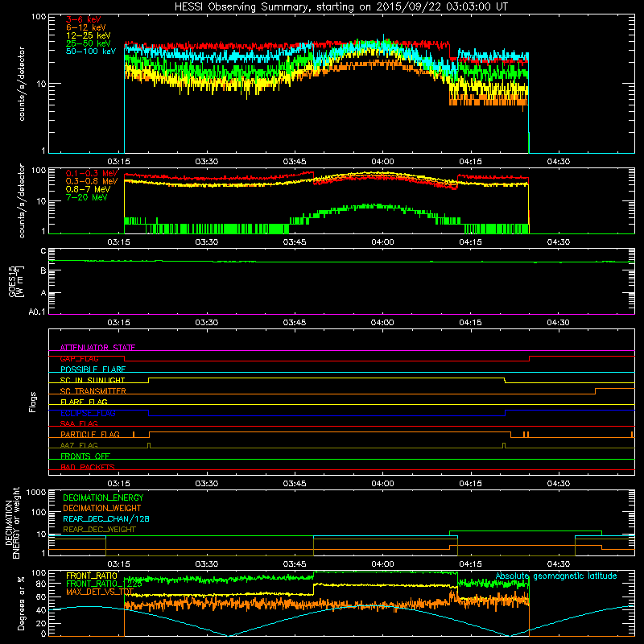Select the SAA_FLAG label
644x644 pixels.
point(79,423)
